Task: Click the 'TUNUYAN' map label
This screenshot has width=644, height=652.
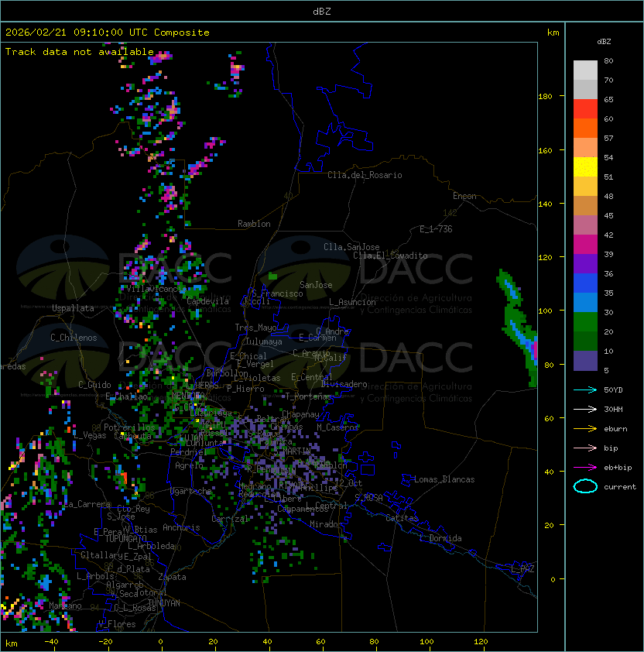Action: point(164,603)
